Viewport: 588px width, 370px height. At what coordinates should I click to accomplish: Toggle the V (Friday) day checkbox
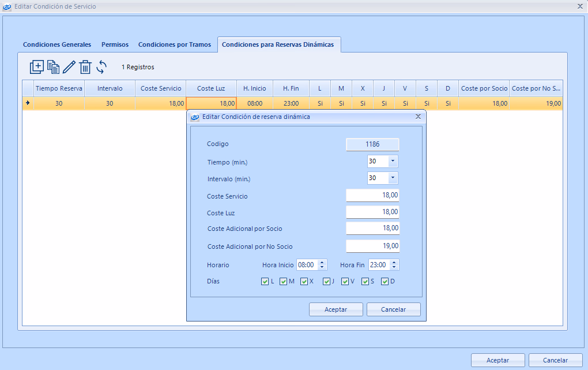click(345, 282)
